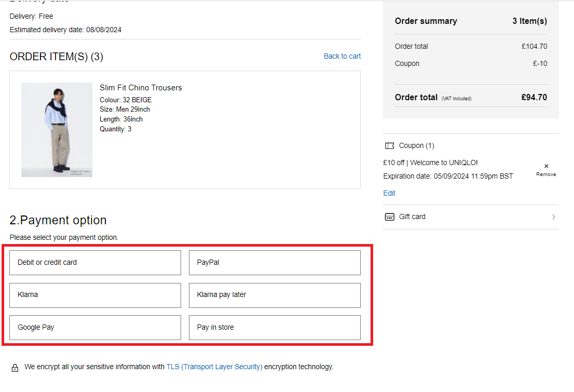Click the £10 off Welcome to UNIQLO text

[x=430, y=163]
